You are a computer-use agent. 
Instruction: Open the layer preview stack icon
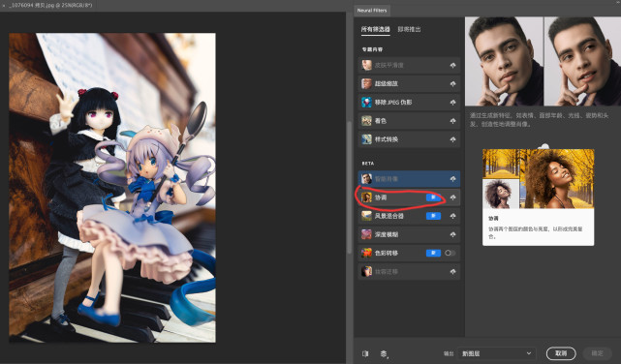(x=384, y=353)
